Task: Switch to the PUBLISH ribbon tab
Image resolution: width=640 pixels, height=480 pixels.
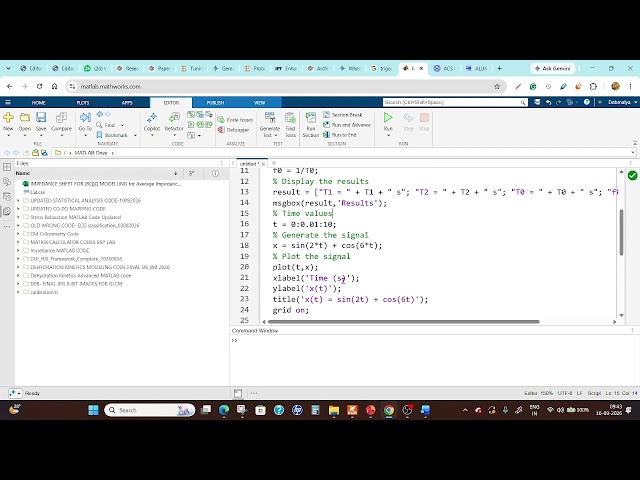Action: click(x=215, y=102)
